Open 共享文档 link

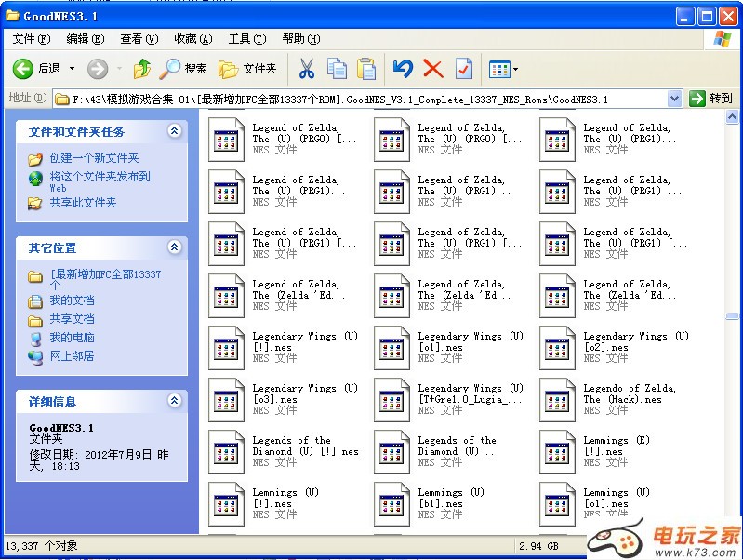(72, 319)
